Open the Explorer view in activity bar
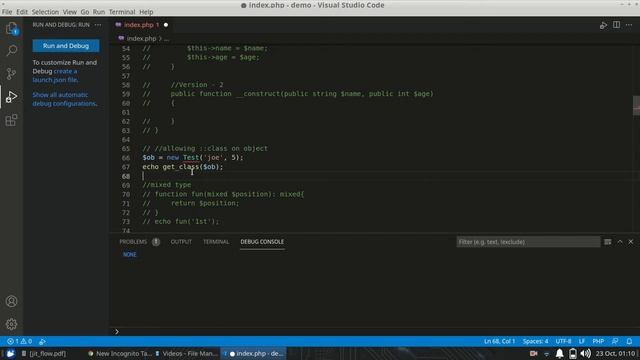 click(x=11, y=29)
